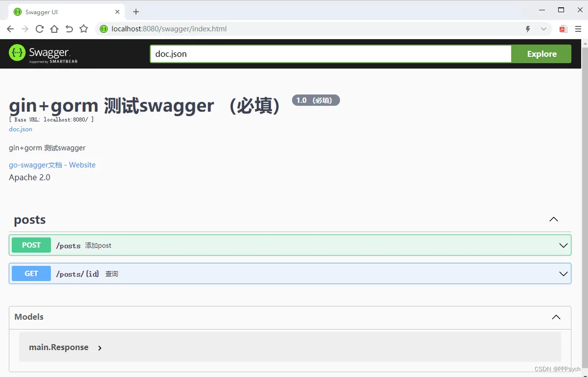Click the green POST method badge

pyautogui.click(x=31, y=245)
